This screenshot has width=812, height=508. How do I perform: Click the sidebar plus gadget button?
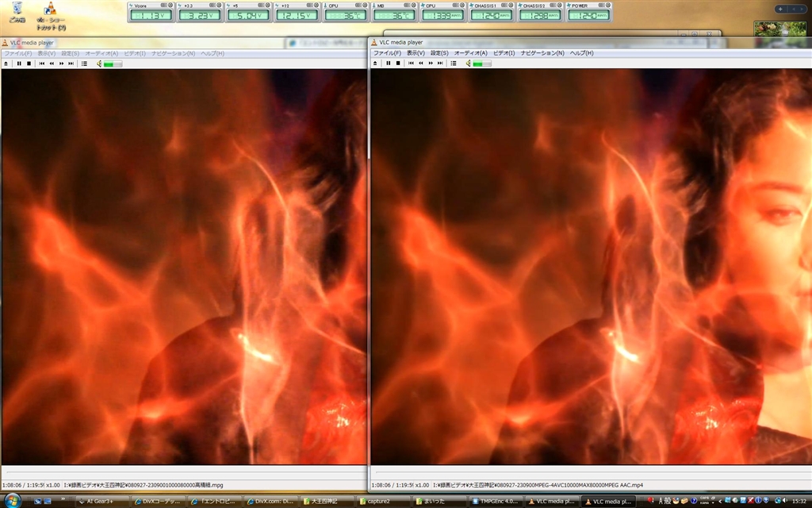(x=780, y=9)
